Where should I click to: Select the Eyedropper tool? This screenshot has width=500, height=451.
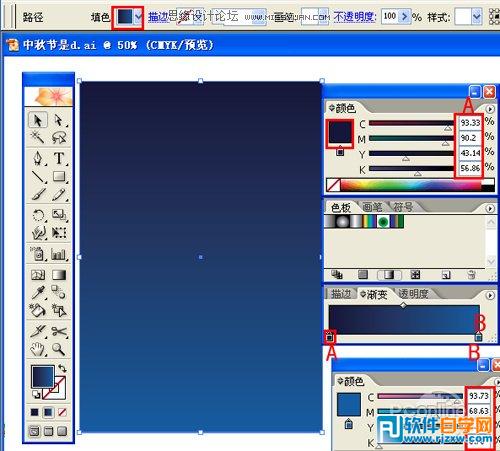coord(38,292)
